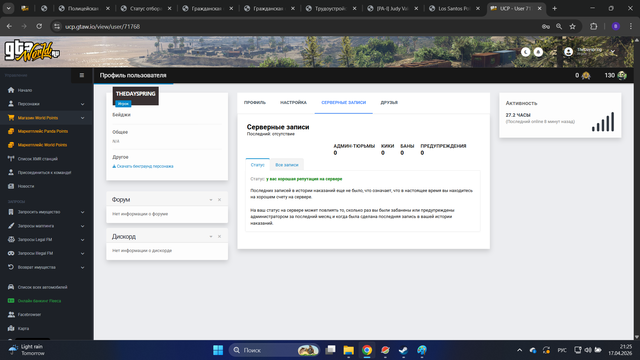
Task: Click the Windows Start button
Action: tap(218, 350)
